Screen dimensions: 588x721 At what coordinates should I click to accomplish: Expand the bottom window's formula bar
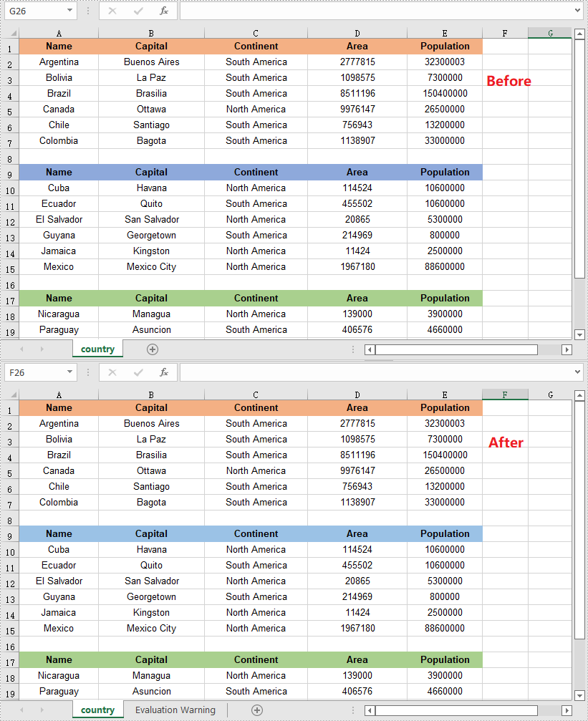coord(578,372)
